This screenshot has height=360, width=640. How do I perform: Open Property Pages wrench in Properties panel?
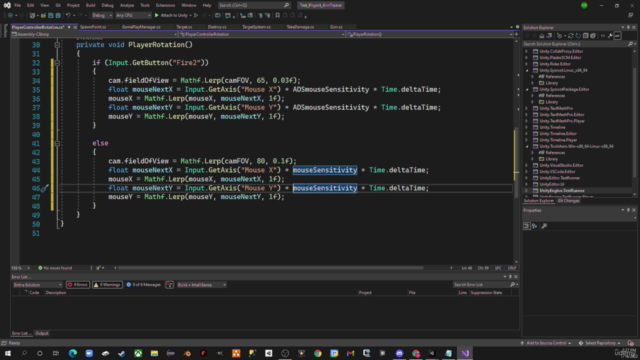pos(544,226)
